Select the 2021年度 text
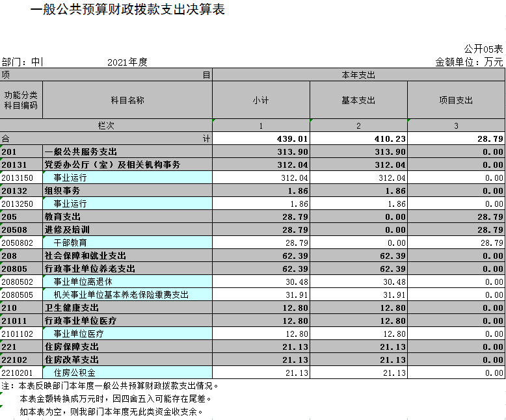Image resolution: width=506 pixels, height=420 pixels. (x=127, y=62)
